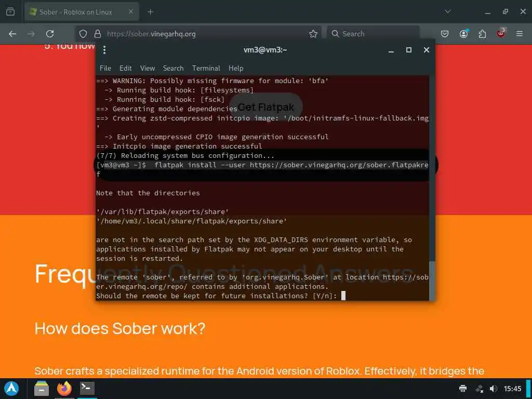The height and width of the screenshot is (399, 532).
Task: Close the Sober - Roblox on Linux tab
Action: pos(131,12)
